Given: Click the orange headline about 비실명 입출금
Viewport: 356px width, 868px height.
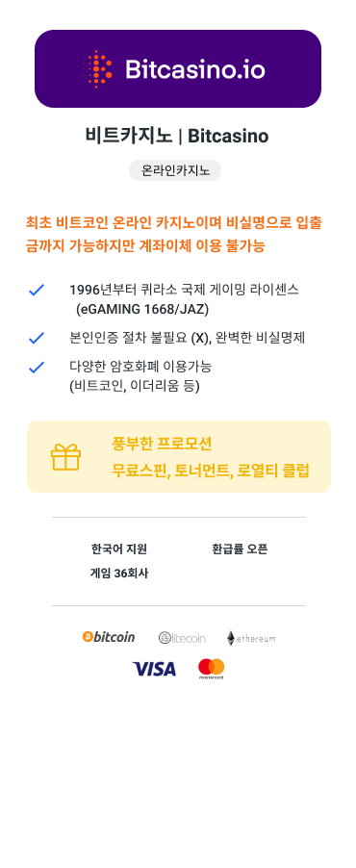Looking at the screenshot, I should [174, 235].
